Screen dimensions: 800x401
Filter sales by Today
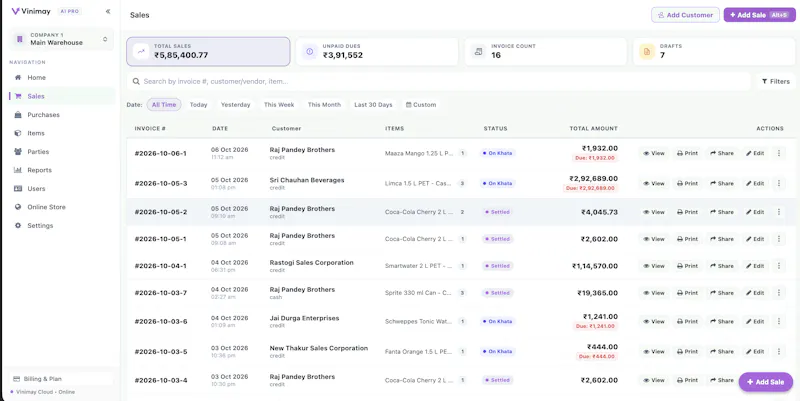(x=198, y=105)
